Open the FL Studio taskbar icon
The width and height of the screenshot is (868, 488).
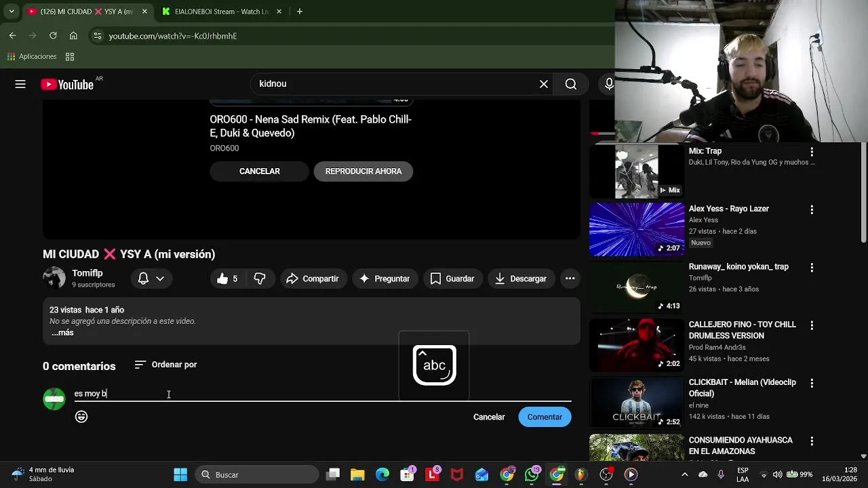click(581, 474)
